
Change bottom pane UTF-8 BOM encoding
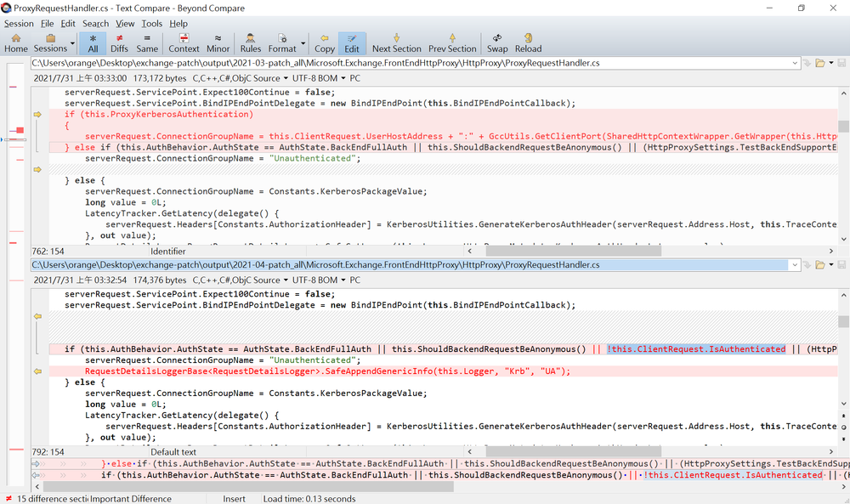click(x=319, y=280)
